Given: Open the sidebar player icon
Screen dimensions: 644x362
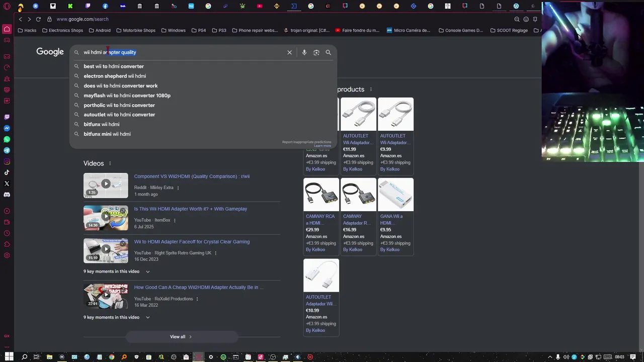Looking at the screenshot, I should tap(7, 211).
